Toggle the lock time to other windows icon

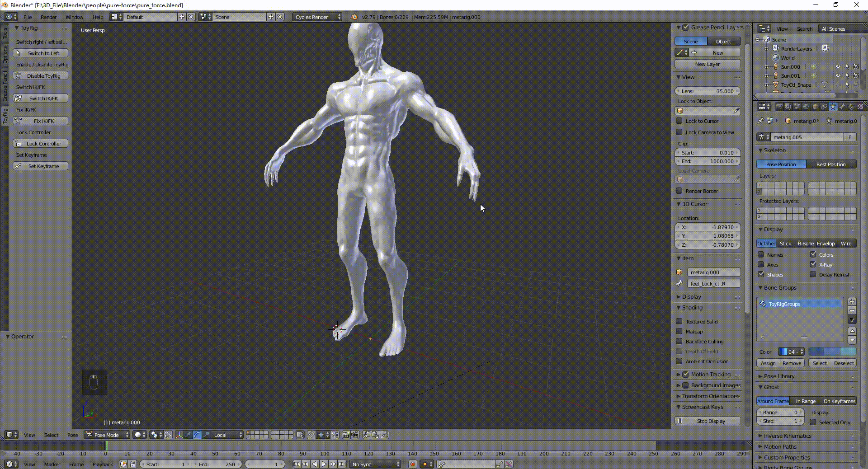click(132, 464)
